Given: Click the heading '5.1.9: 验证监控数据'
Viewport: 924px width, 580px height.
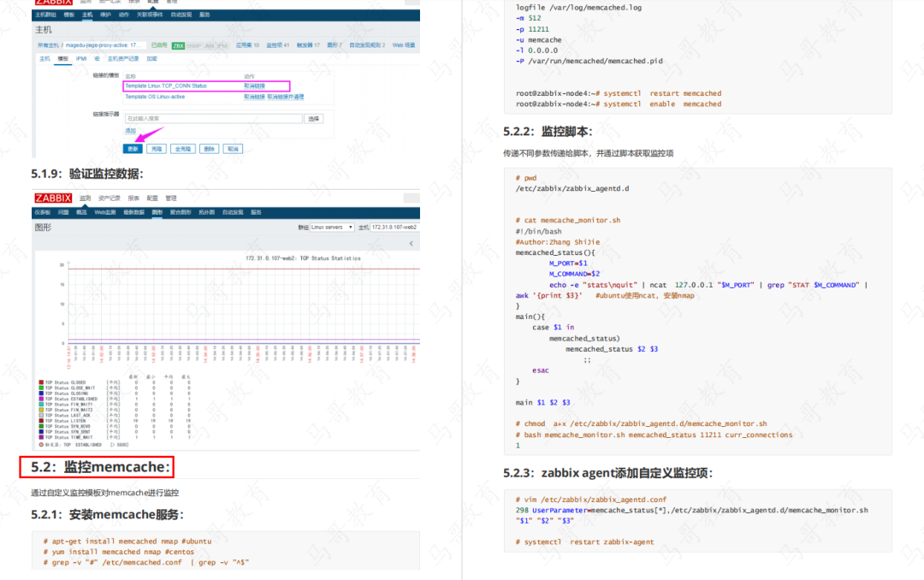Looking at the screenshot, I should pyautogui.click(x=87, y=174).
